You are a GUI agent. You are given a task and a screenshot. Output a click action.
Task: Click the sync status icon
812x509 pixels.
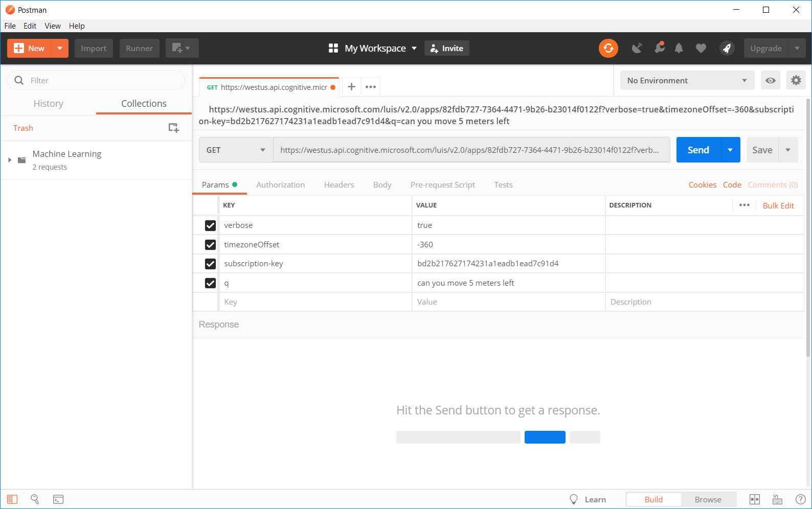click(608, 48)
